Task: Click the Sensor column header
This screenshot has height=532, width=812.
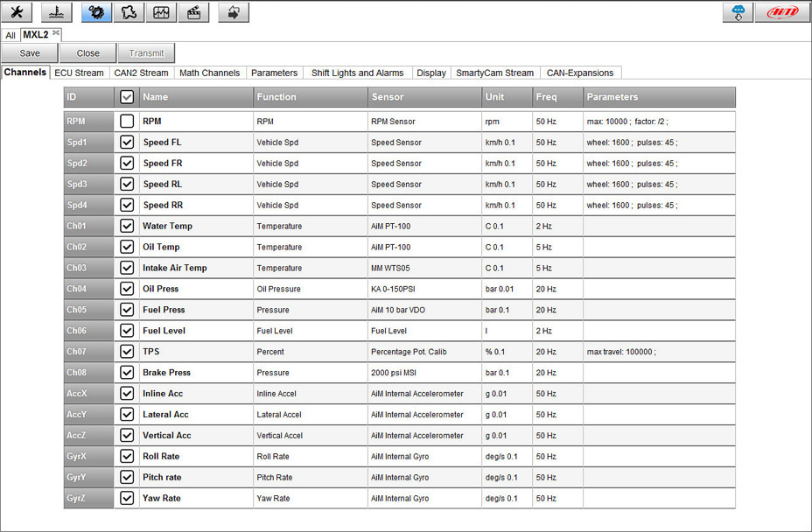Action: pyautogui.click(x=424, y=97)
